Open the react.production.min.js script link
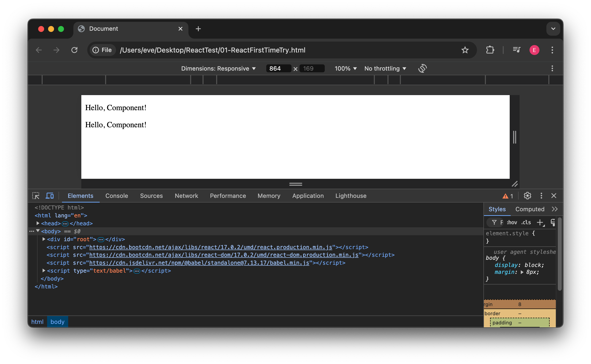Viewport: 591px width, 364px height. tap(211, 247)
